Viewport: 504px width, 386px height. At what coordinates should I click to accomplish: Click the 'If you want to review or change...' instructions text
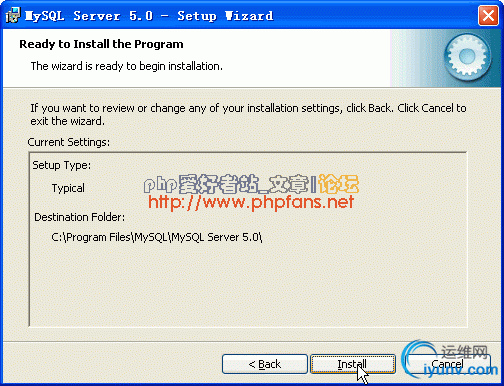248,114
